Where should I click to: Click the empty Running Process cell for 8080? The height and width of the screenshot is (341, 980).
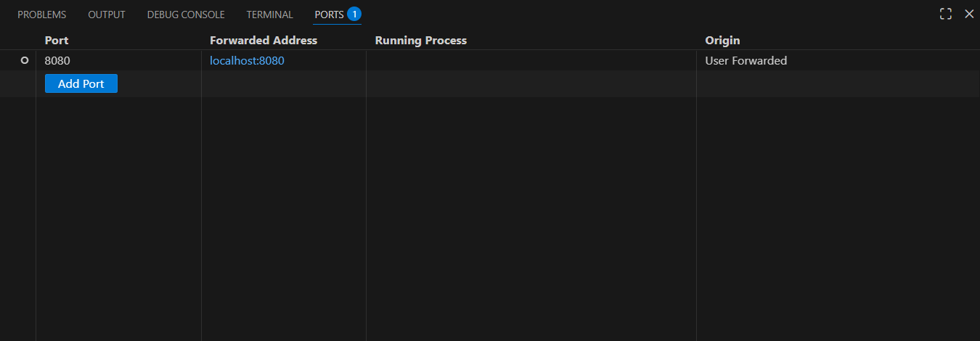(x=531, y=61)
